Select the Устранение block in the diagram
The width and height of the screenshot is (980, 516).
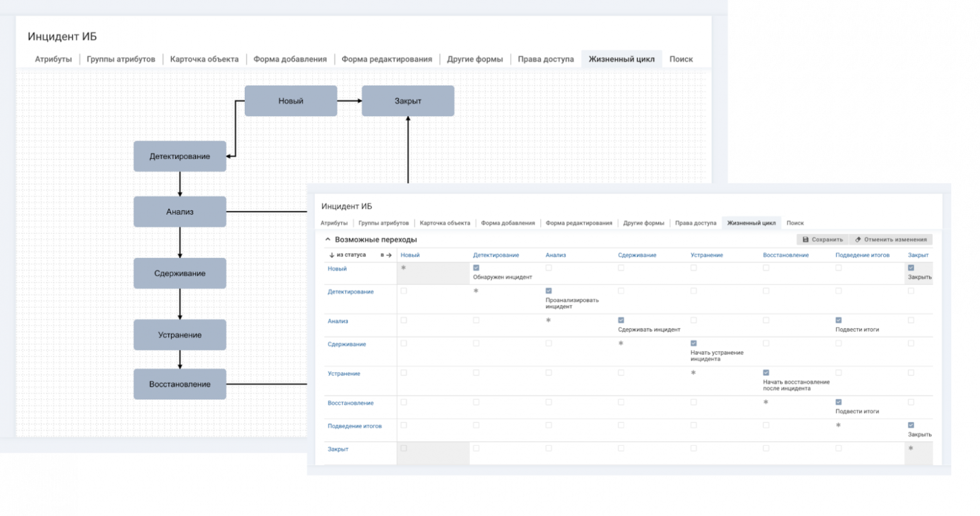pyautogui.click(x=180, y=335)
